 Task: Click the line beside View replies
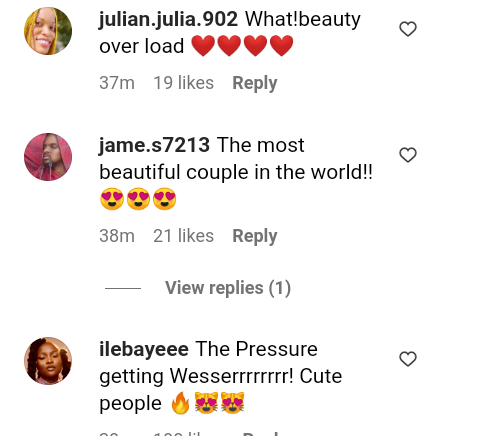coord(123,288)
